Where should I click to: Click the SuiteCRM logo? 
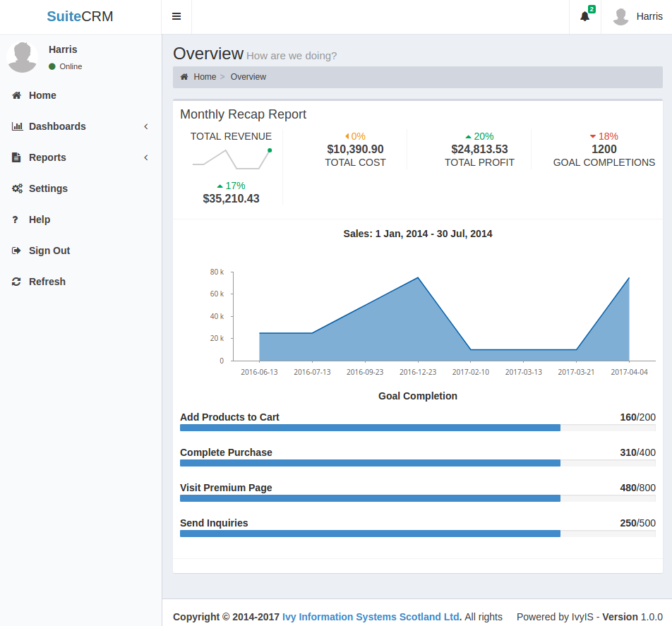[x=80, y=16]
